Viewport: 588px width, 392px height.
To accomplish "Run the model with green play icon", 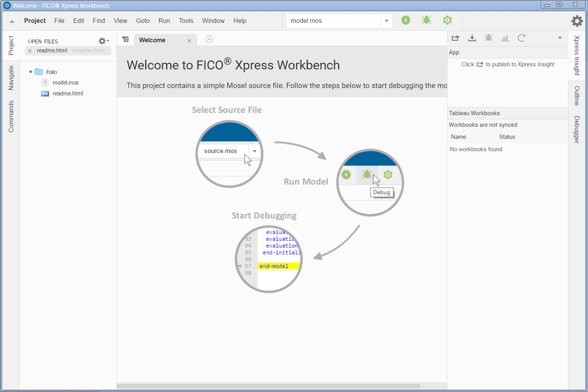I will (406, 20).
